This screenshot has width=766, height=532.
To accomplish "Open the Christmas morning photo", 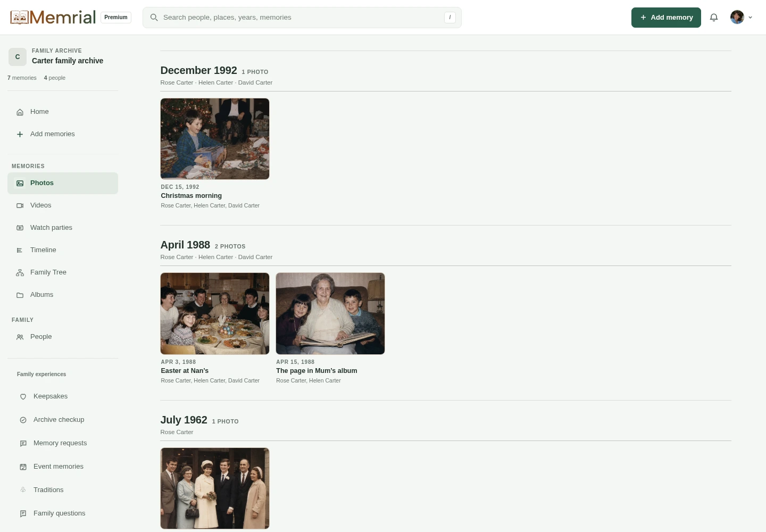I will click(x=215, y=139).
